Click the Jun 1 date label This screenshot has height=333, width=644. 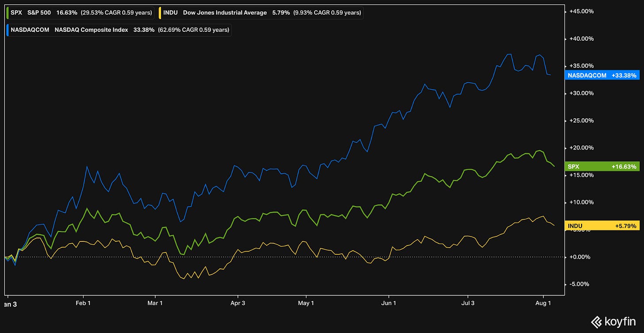click(389, 303)
